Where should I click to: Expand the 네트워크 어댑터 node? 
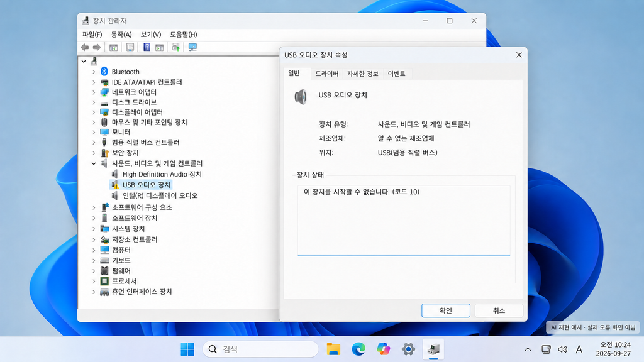tap(94, 92)
